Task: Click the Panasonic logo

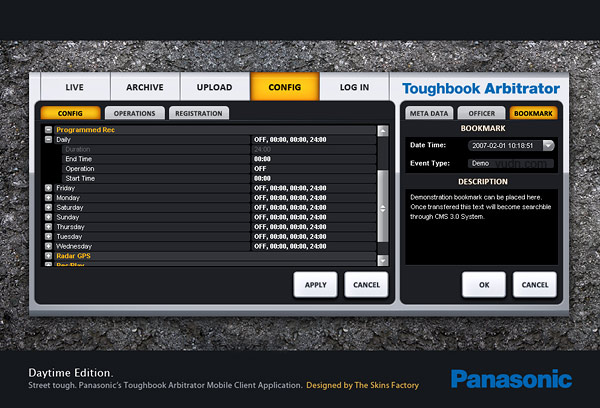Action: (511, 379)
